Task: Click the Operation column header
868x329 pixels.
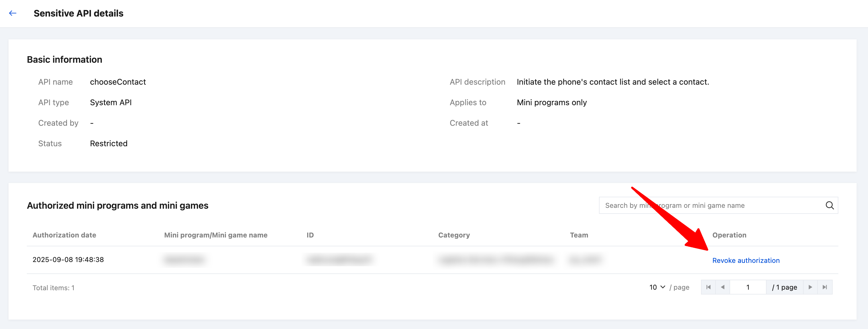Action: pos(729,235)
